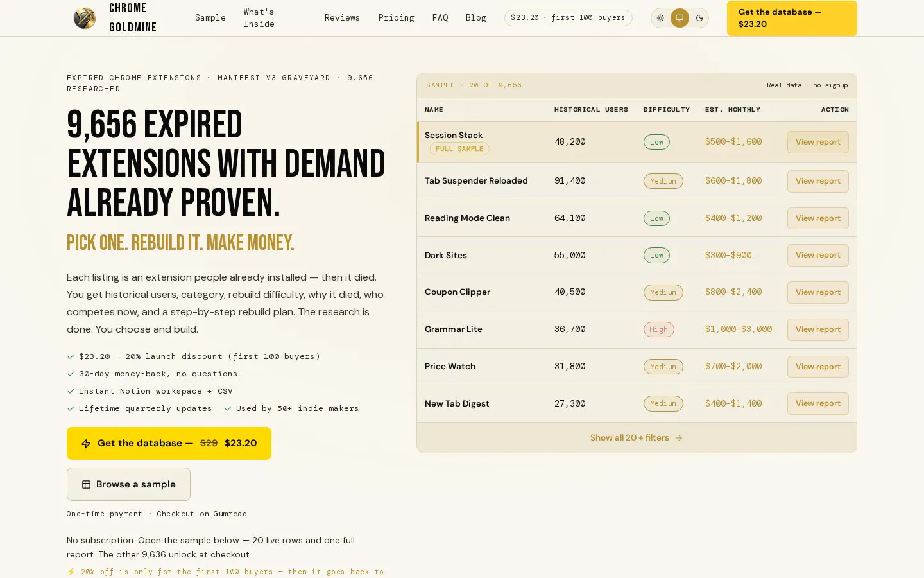Click the DIFFICULTY column header
The image size is (924, 578).
[x=667, y=110]
